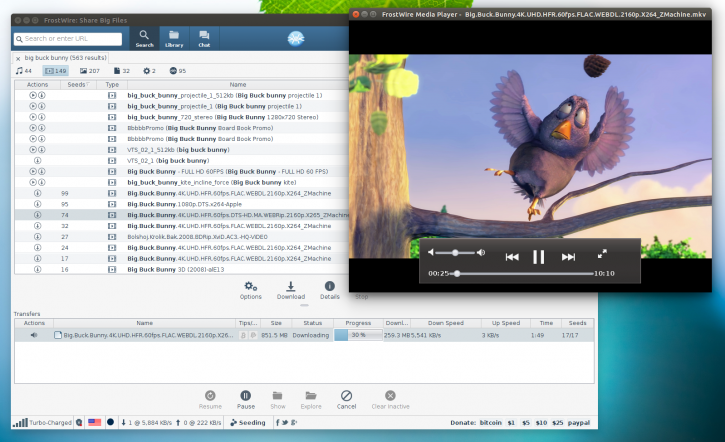The width and height of the screenshot is (725, 442).
Task: Pause playback in FrostWire Media Player
Action: [x=539, y=257]
